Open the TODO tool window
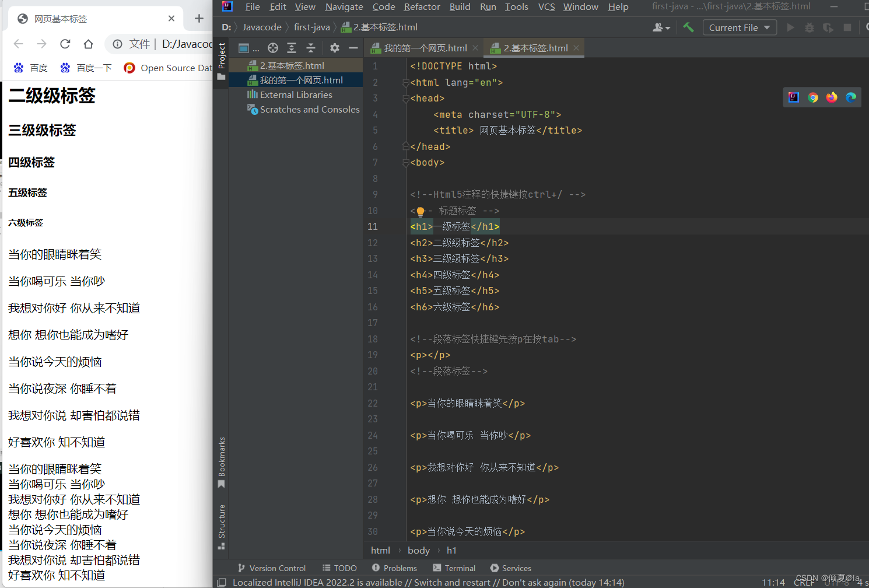The height and width of the screenshot is (588, 869). click(339, 568)
